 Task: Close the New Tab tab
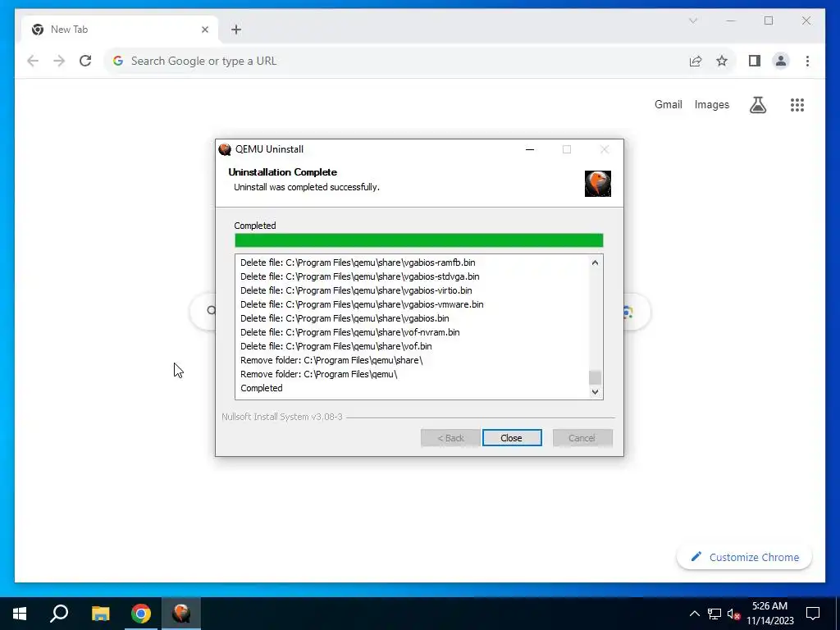(204, 30)
